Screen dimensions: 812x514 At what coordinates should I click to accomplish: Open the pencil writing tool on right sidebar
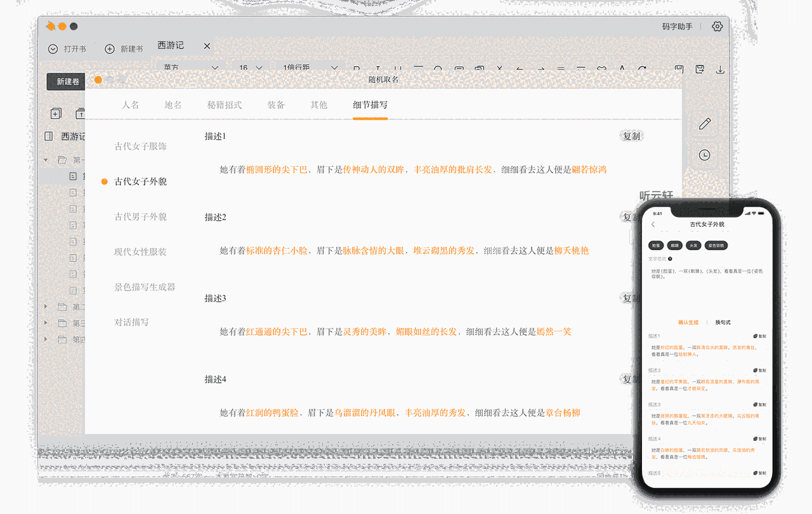[705, 123]
